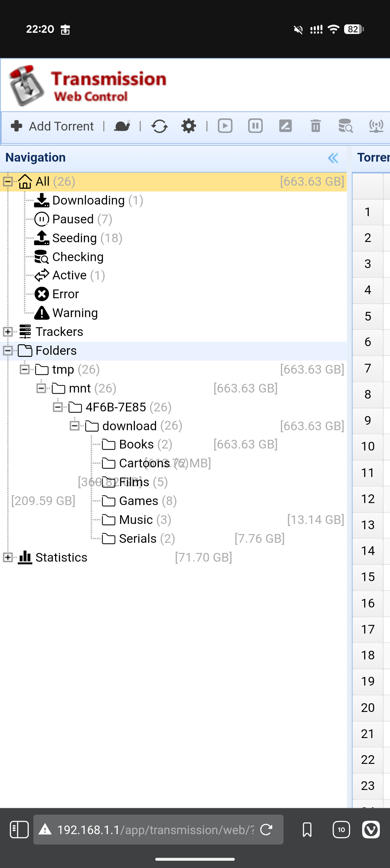Start selected torrent with play icon
Screen dimensions: 390x868
point(225,126)
